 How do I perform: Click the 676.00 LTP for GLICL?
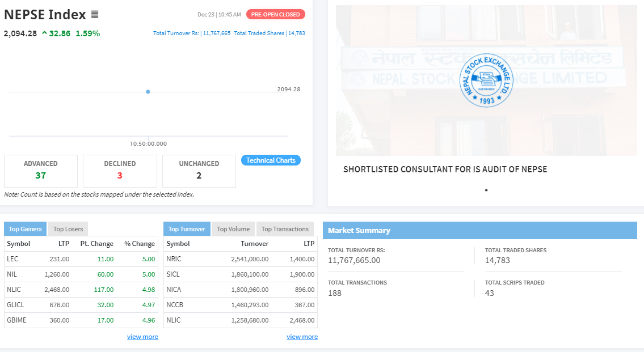[60, 305]
